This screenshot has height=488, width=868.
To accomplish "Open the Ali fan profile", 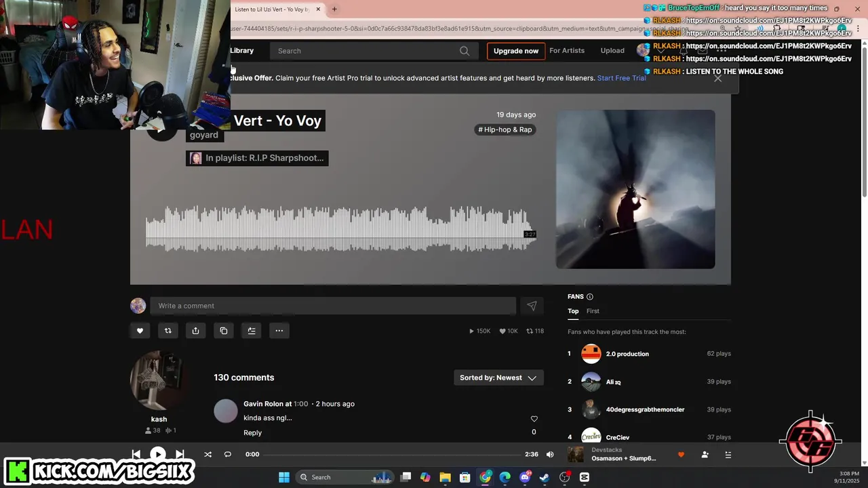I will 613,382.
